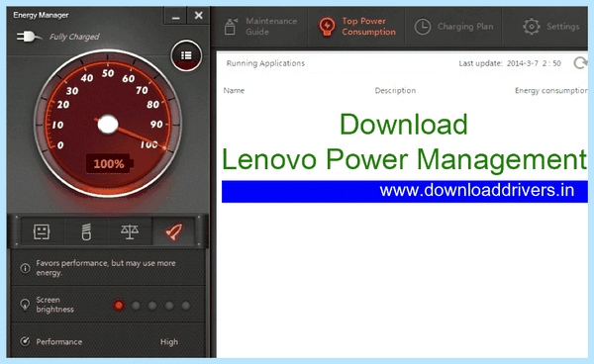Close the Energy Manager window
Screen dimensions: 594x364
199,16
